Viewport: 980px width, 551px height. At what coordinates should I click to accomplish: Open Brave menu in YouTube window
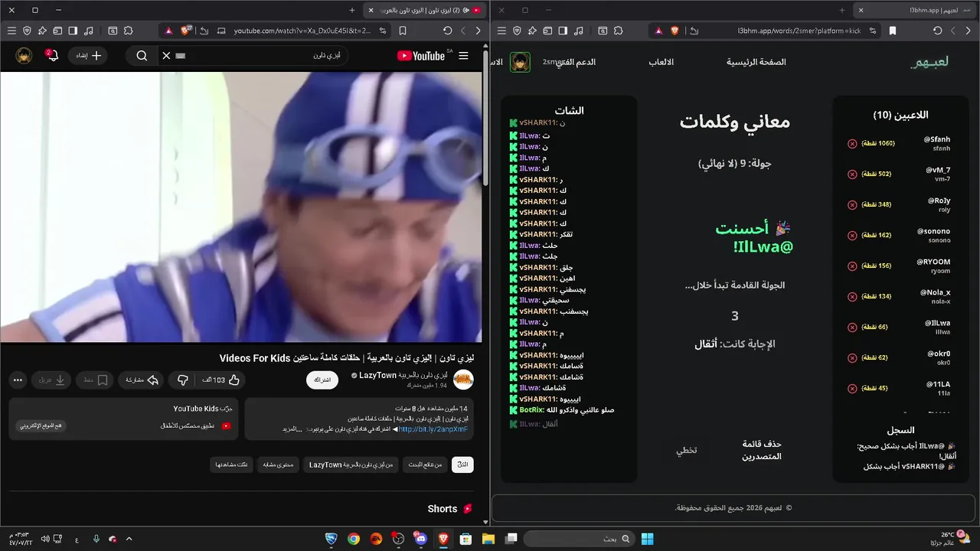11,31
